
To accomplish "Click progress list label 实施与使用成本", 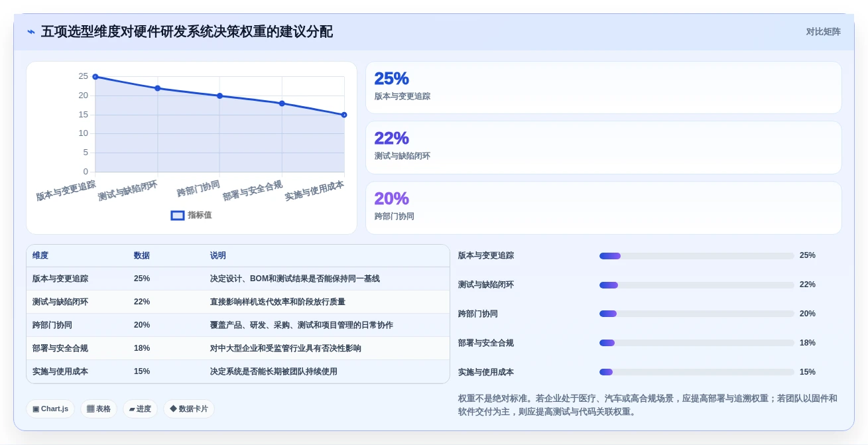I will [486, 372].
